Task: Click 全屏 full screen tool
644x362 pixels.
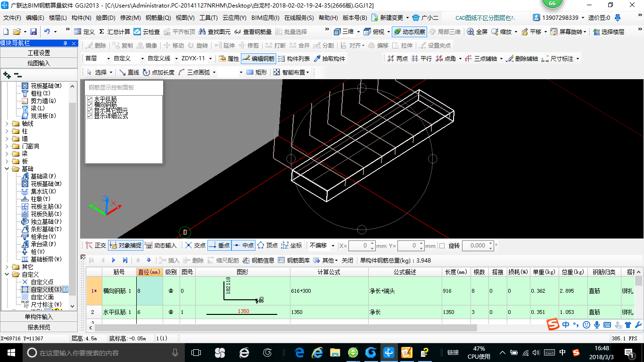Action: point(477,32)
